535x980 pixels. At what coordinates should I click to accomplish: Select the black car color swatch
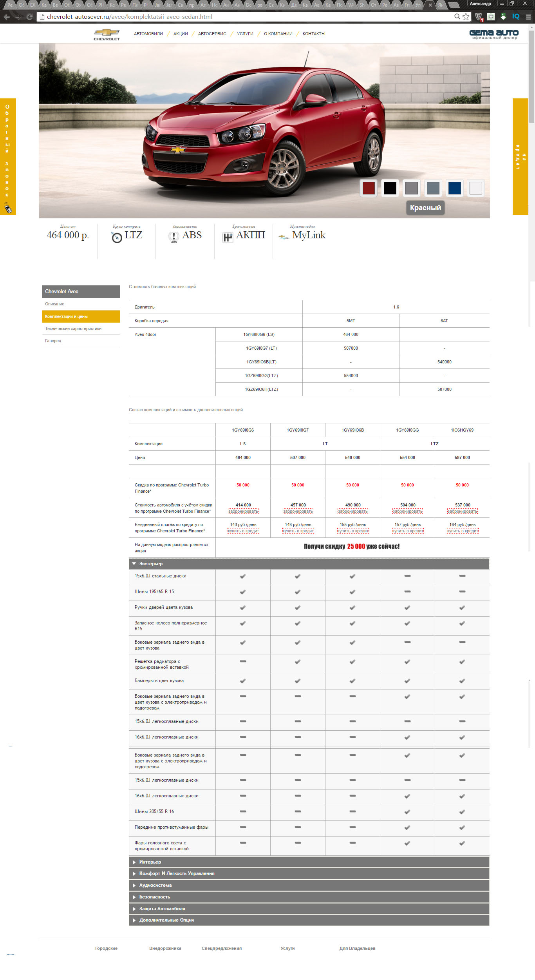tap(390, 188)
